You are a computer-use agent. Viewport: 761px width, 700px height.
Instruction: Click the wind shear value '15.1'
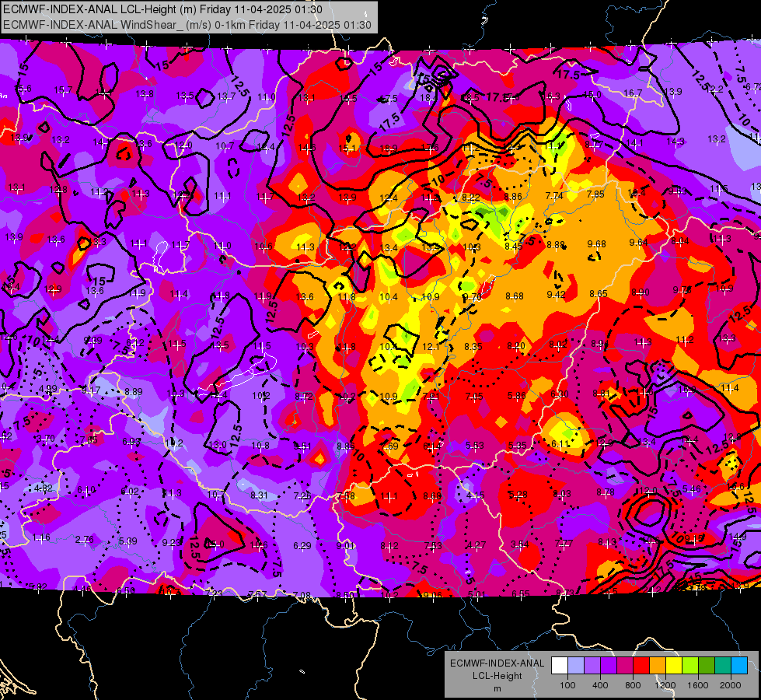[347, 148]
